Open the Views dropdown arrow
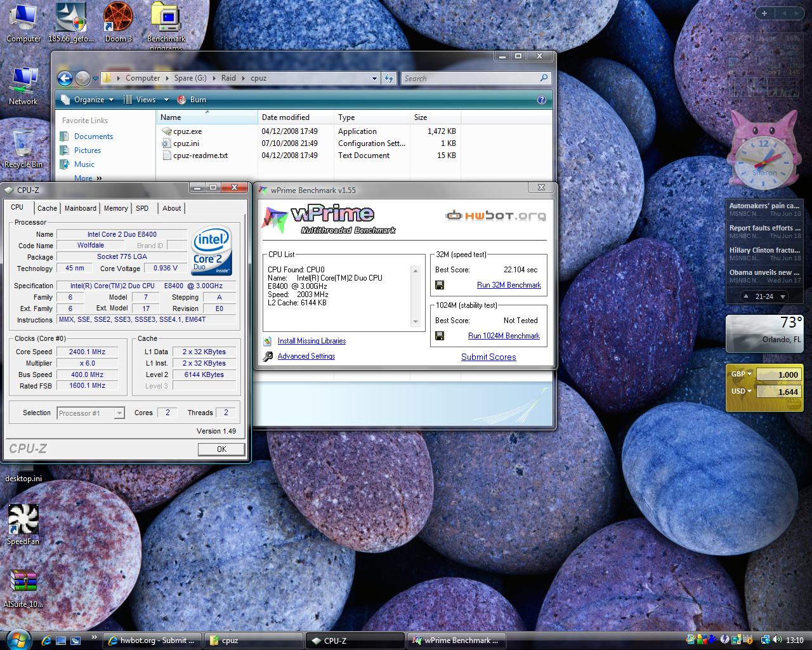The height and width of the screenshot is (650, 812). click(166, 100)
